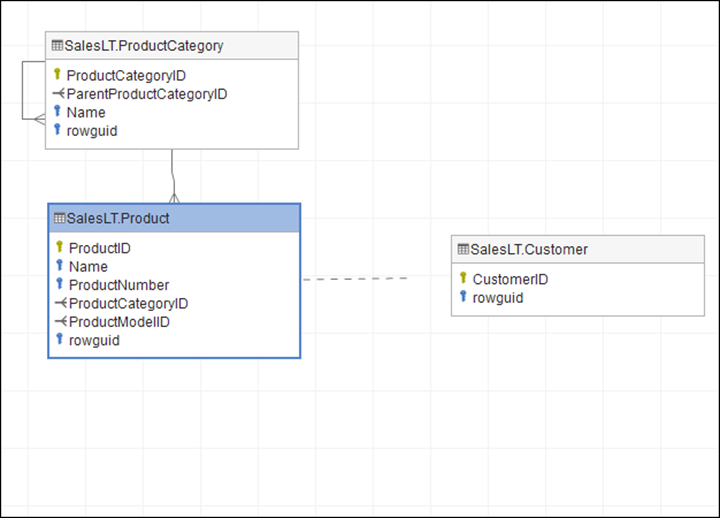Viewport: 720px width, 518px height.
Task: Click the table icon beside SalesLT.Customer
Action: pos(462,249)
